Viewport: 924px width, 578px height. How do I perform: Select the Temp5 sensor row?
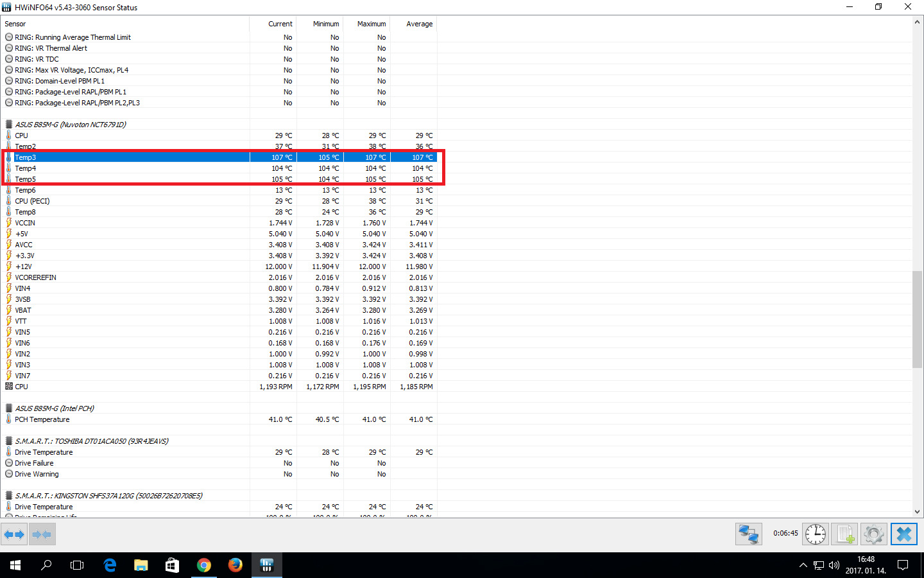click(219, 179)
